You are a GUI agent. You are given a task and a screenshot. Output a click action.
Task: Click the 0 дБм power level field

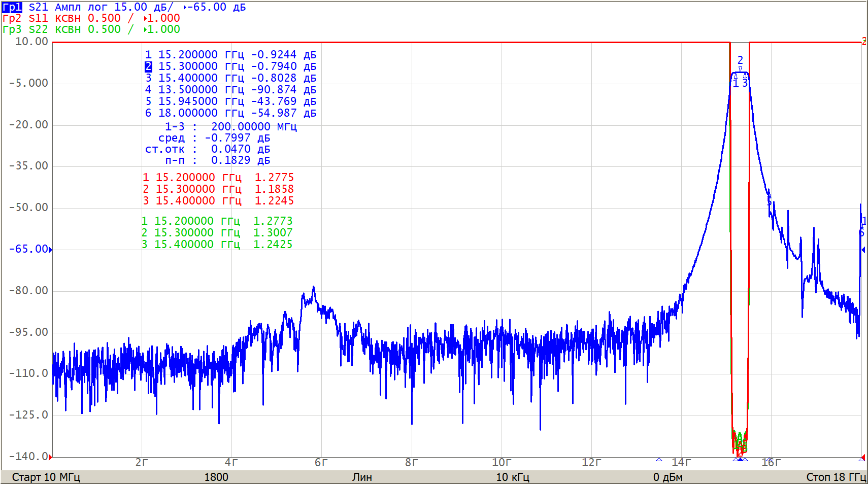[x=667, y=477]
